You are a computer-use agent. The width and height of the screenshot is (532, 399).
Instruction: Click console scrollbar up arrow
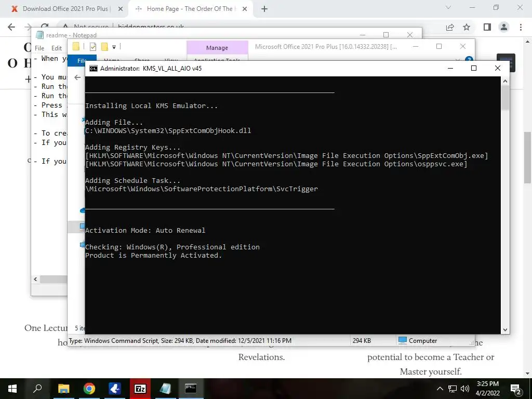point(505,81)
